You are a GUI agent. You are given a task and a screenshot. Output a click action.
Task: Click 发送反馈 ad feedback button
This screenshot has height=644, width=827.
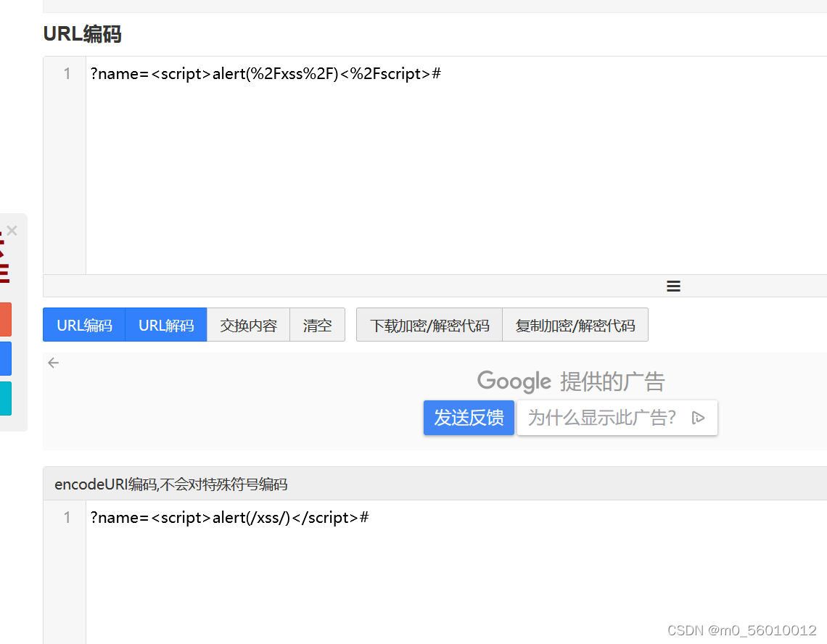point(469,418)
